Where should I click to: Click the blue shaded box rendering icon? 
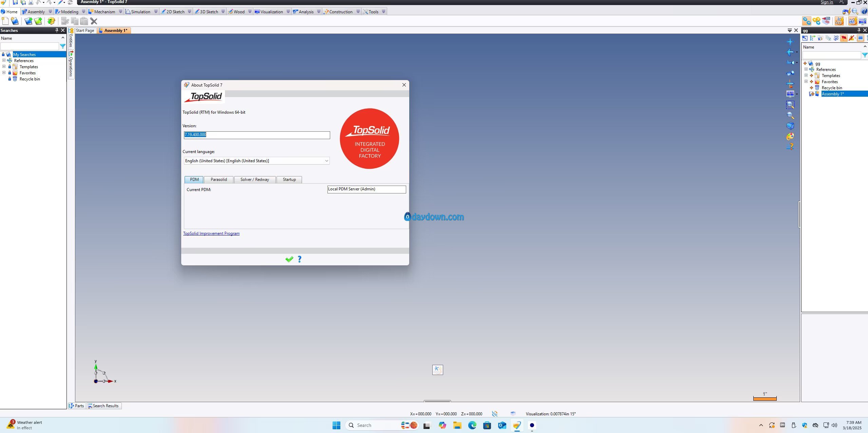tap(790, 126)
